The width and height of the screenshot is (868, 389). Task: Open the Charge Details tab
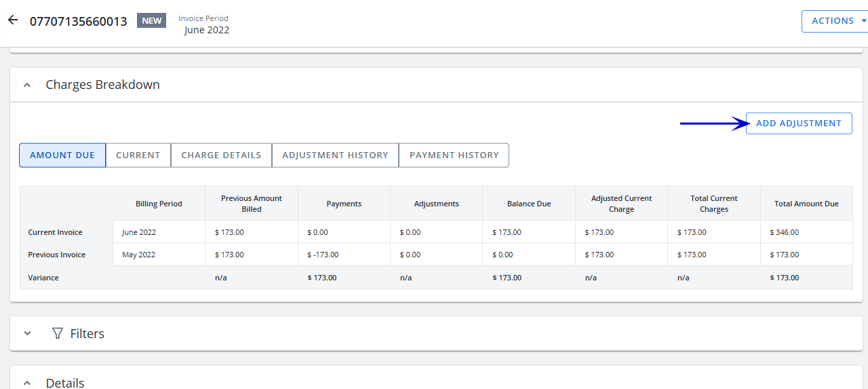coord(221,155)
